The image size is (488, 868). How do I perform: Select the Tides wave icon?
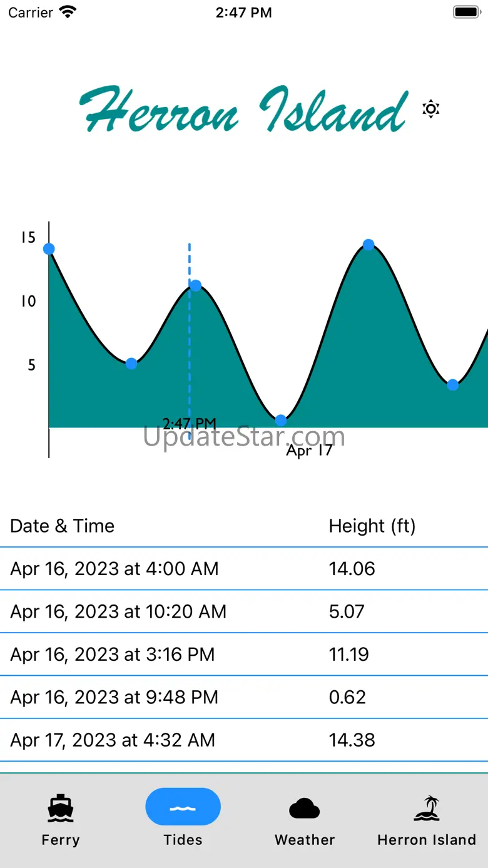tap(183, 807)
